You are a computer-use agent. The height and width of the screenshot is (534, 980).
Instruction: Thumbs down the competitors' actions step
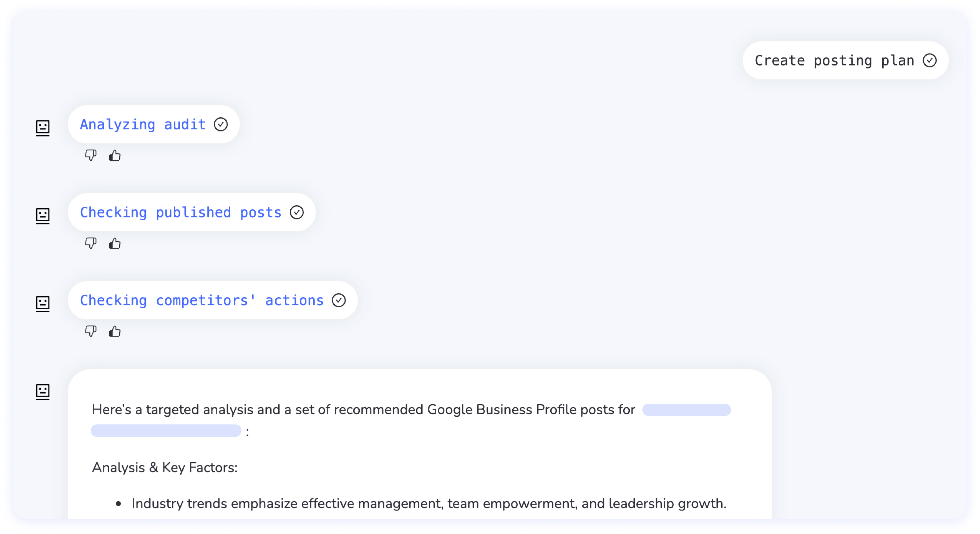(x=90, y=331)
